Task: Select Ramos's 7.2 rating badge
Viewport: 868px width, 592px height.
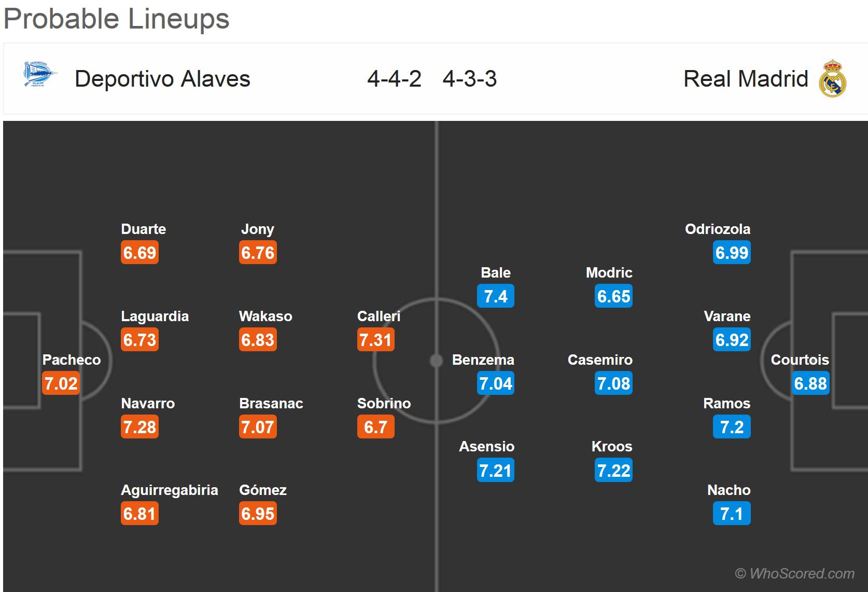Action: tap(732, 427)
